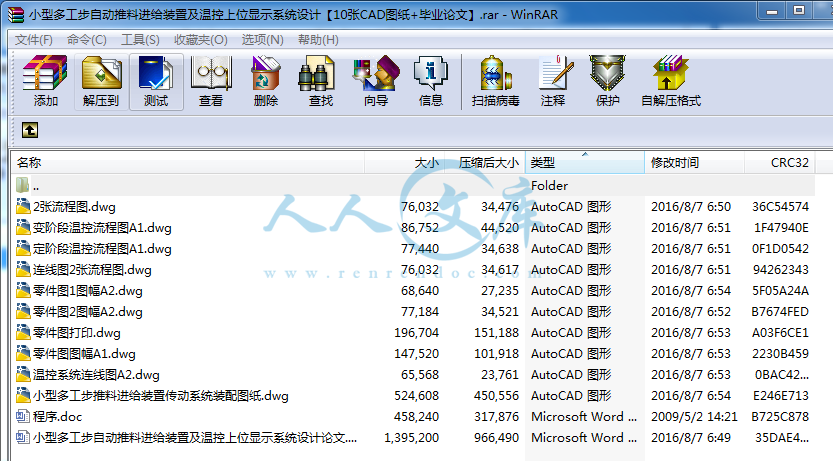Click the 保护 (Protect) shield icon
833x461 pixels.
point(607,73)
